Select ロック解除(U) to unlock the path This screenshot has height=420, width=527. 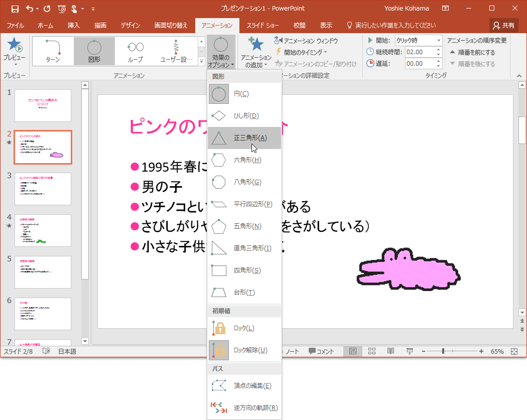[x=244, y=350]
